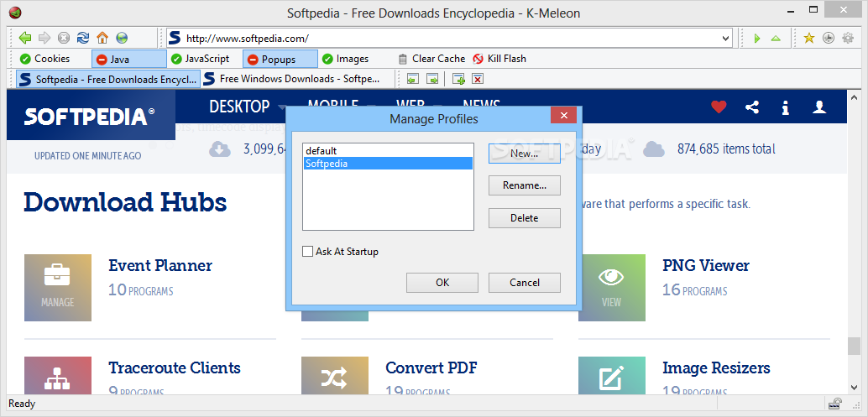Open the Image Resizers link
868x417 pixels.
coord(716,367)
